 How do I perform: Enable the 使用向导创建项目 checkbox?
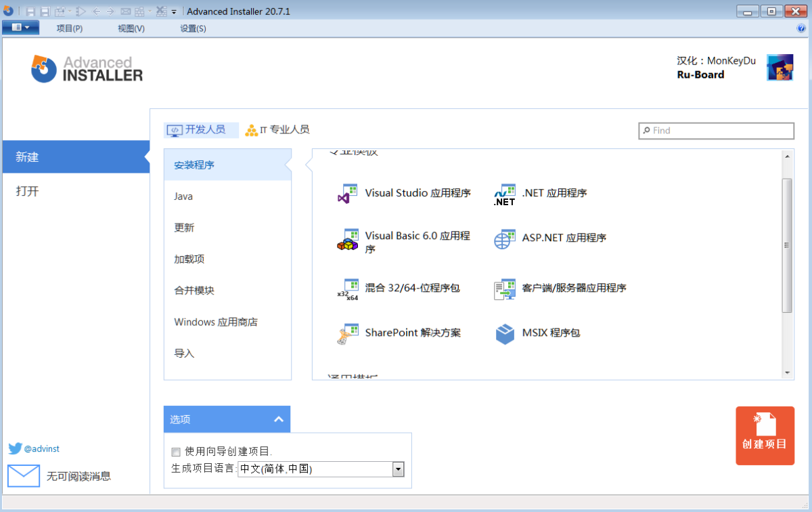click(x=176, y=452)
